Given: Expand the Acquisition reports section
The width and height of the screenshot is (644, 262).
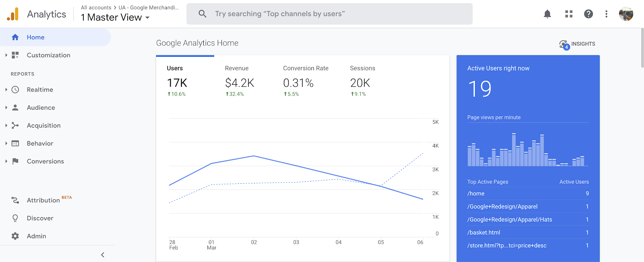Looking at the screenshot, I should click(6, 125).
